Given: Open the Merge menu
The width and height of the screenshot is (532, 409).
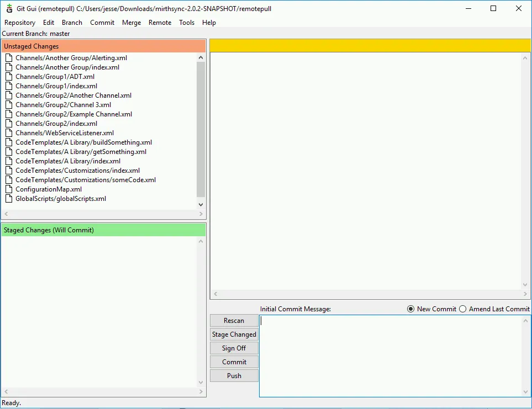Looking at the screenshot, I should coord(131,23).
